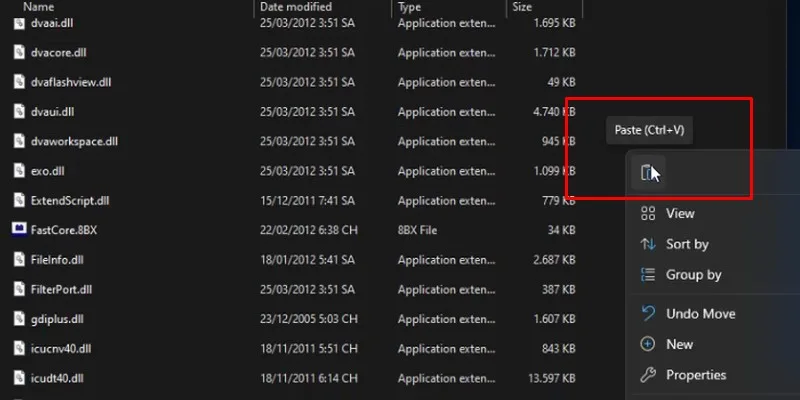Select the ExtendScript.dll file

pos(68,201)
